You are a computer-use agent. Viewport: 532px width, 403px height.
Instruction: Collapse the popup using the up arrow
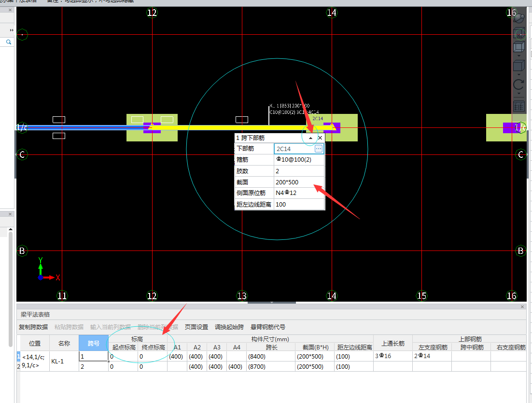pos(310,138)
